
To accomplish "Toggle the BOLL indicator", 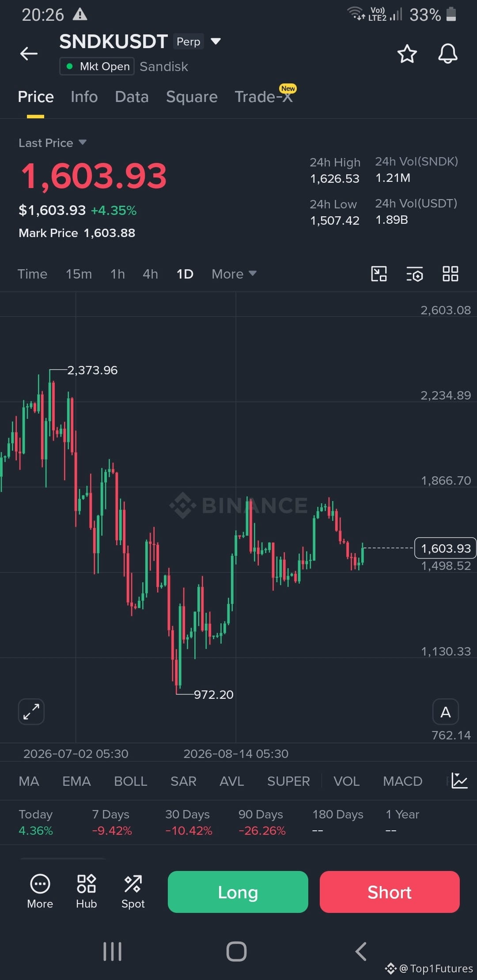I will tap(130, 781).
